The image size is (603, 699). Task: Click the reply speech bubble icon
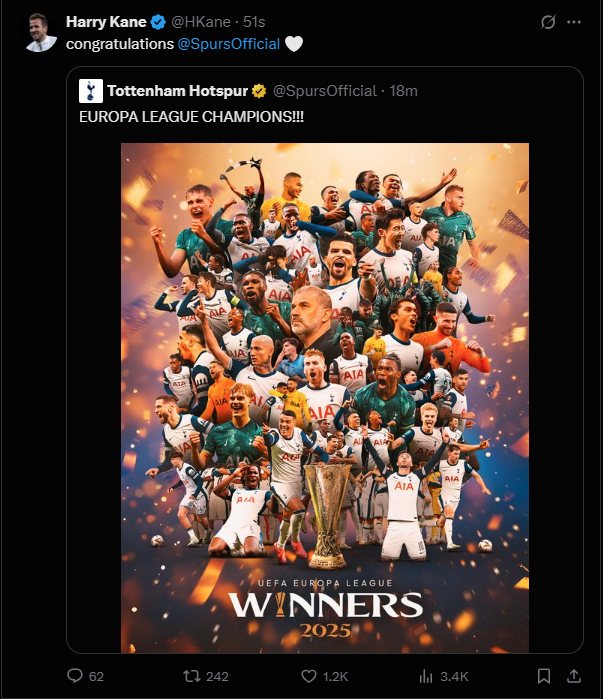(x=75, y=675)
